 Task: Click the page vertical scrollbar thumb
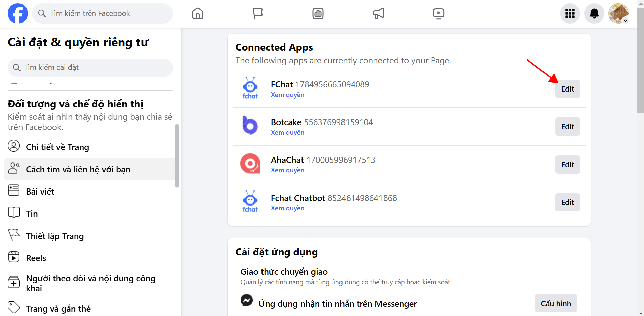(x=640, y=61)
